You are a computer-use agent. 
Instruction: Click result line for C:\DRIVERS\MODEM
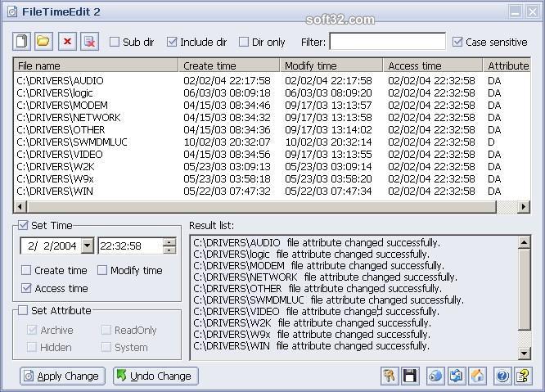coord(318,265)
